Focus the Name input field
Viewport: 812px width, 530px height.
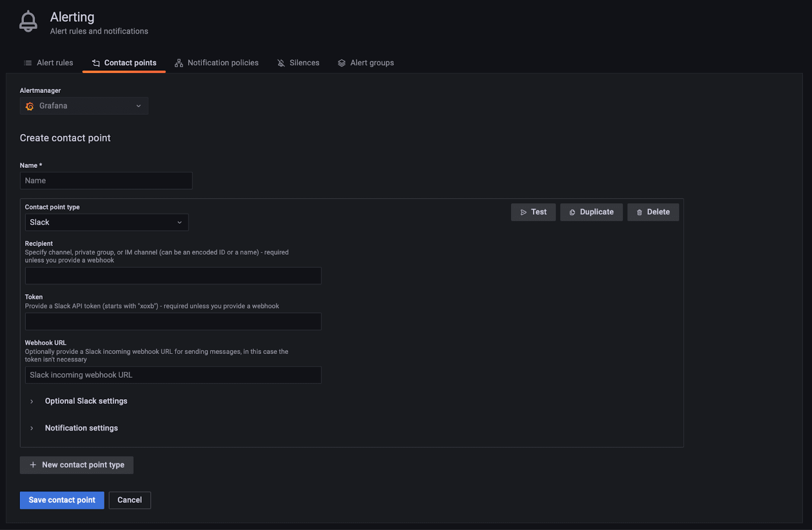point(106,181)
